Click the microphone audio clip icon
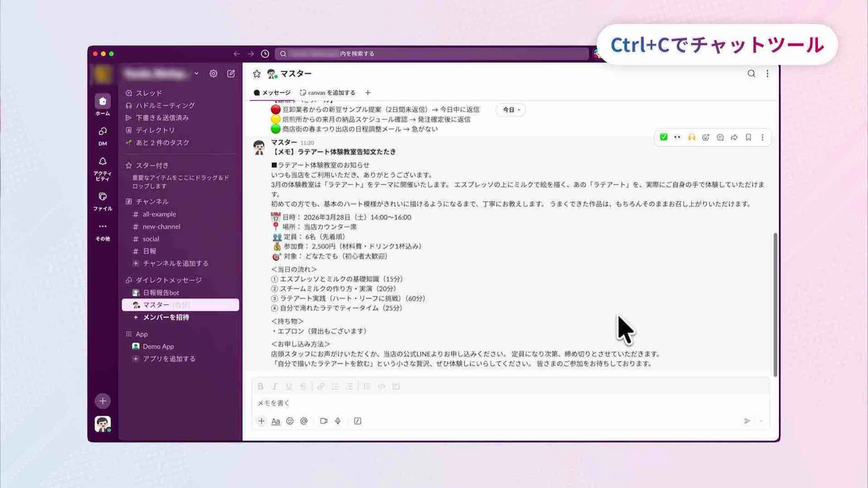 (338, 421)
